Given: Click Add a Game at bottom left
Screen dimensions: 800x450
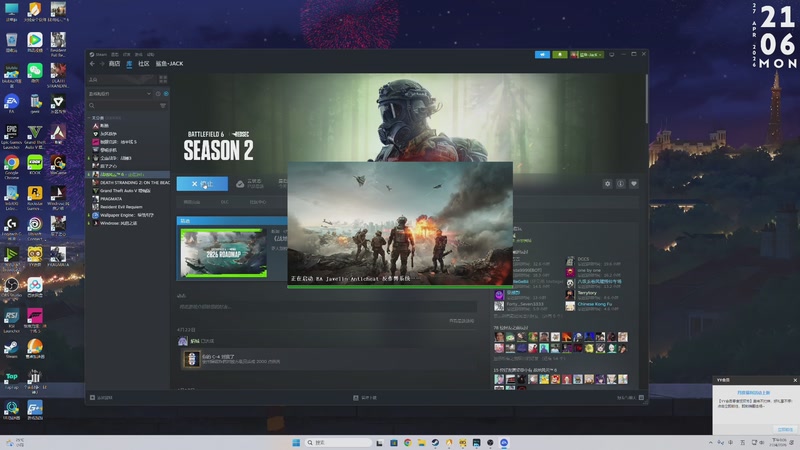Looking at the screenshot, I should [101, 397].
